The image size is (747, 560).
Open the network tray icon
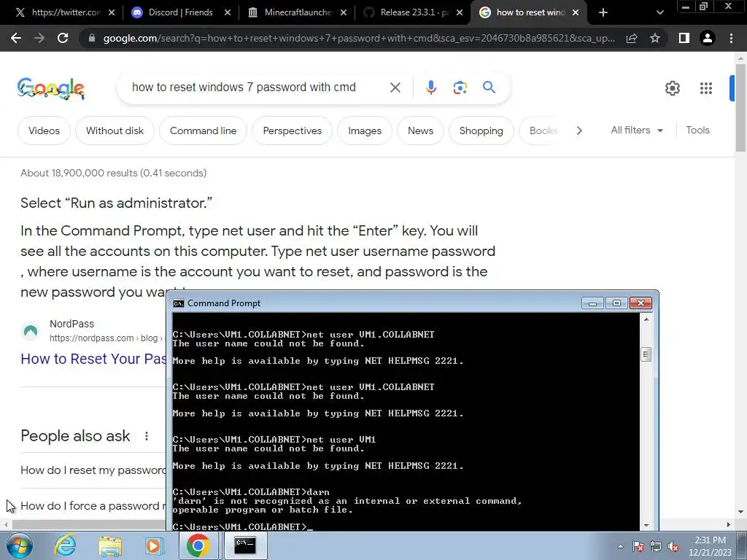tap(656, 547)
